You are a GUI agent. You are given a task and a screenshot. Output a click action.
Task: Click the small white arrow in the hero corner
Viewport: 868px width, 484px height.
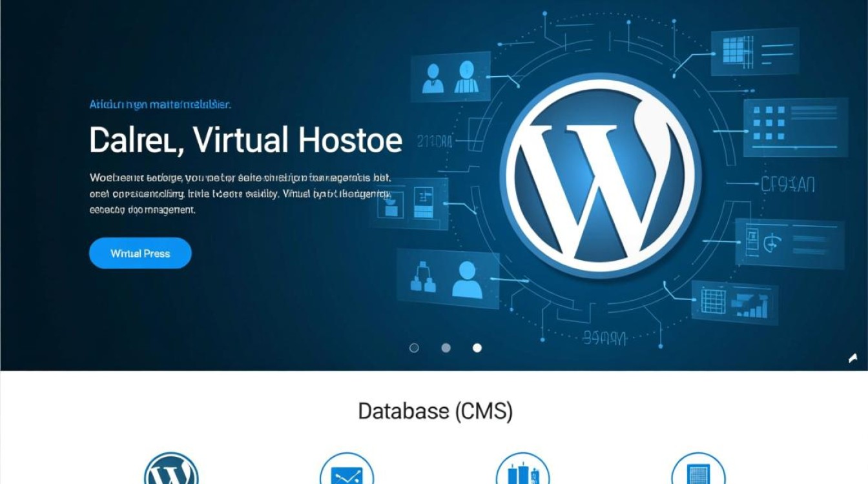tap(853, 358)
